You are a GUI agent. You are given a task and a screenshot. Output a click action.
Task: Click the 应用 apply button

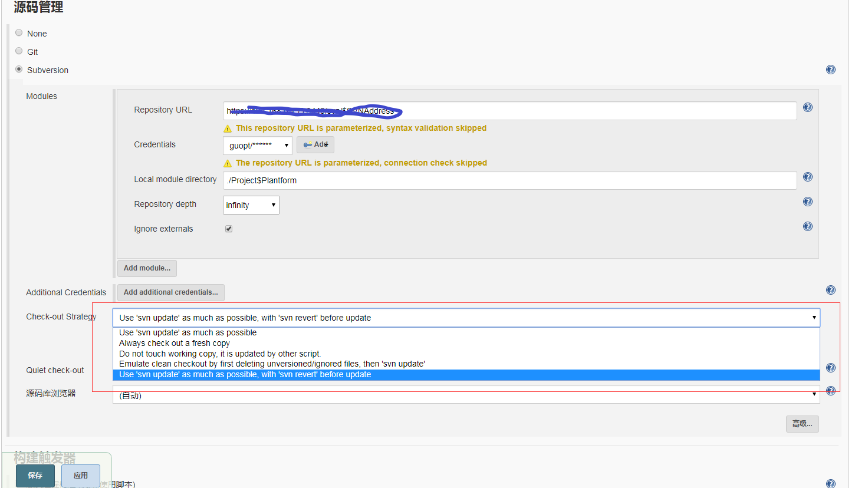point(81,476)
